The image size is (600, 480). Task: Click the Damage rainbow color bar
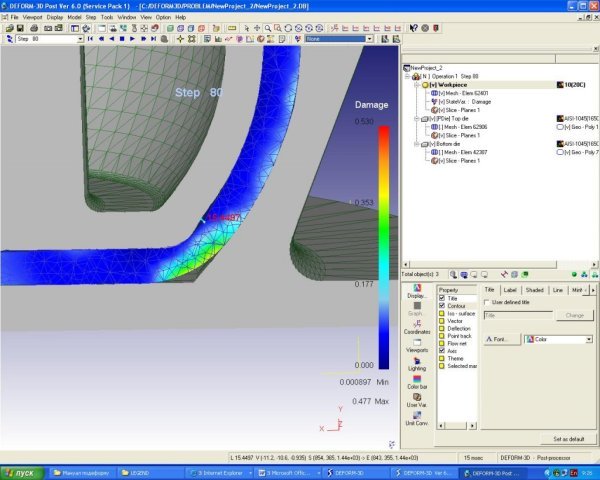pyautogui.click(x=384, y=248)
